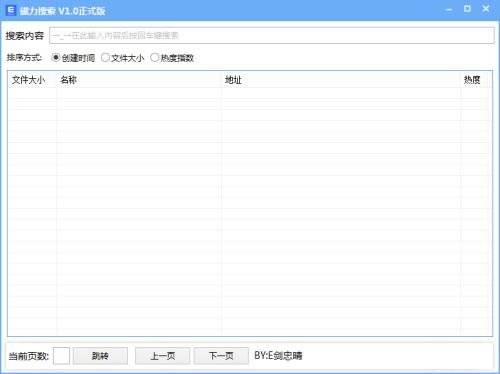Maximize the 磁力搜索 window

[467, 9]
